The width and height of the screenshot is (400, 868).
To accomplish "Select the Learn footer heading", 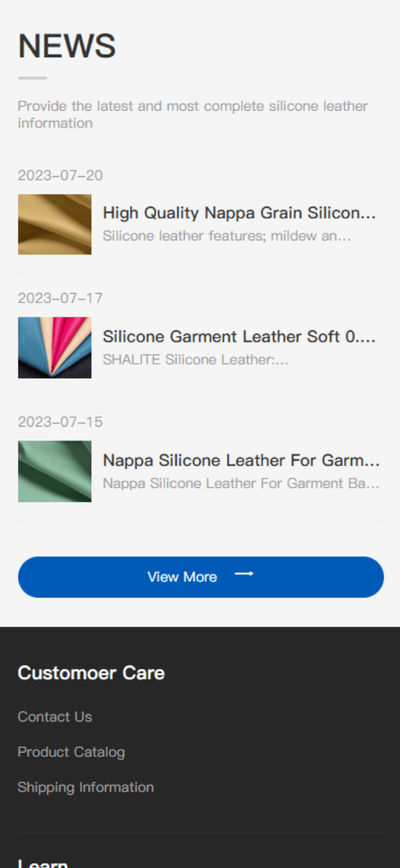I will click(x=43, y=863).
